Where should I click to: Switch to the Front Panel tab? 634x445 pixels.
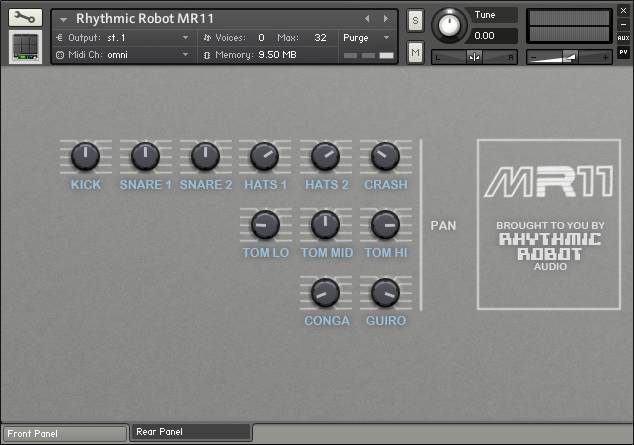(65, 434)
